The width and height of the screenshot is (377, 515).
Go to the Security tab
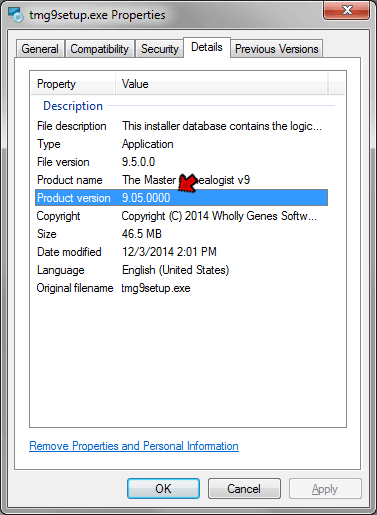(x=160, y=49)
